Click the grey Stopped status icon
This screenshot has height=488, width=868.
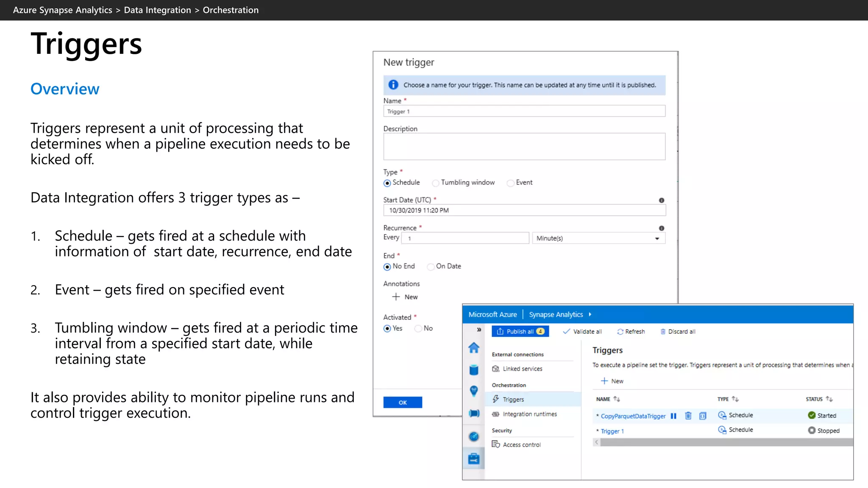coord(812,430)
